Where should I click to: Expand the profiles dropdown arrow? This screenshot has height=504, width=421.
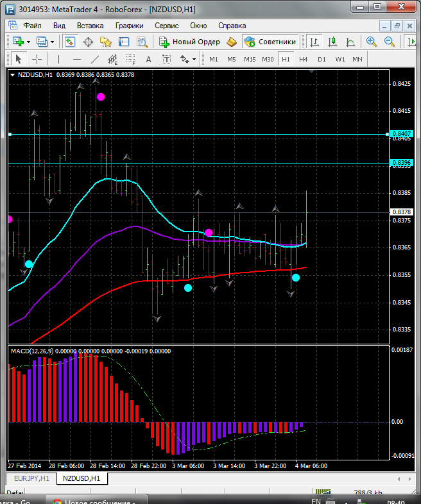point(53,42)
